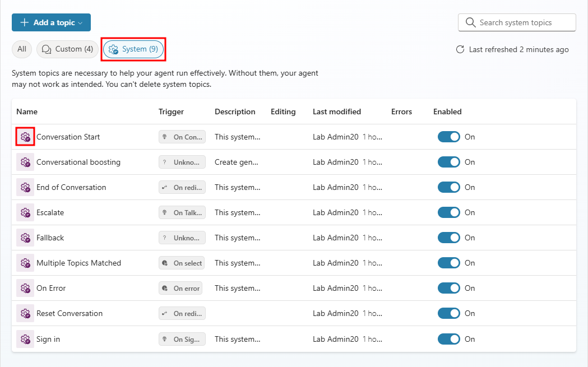The width and height of the screenshot is (588, 367).
Task: Sort by the Last modified column header
Action: click(x=337, y=112)
